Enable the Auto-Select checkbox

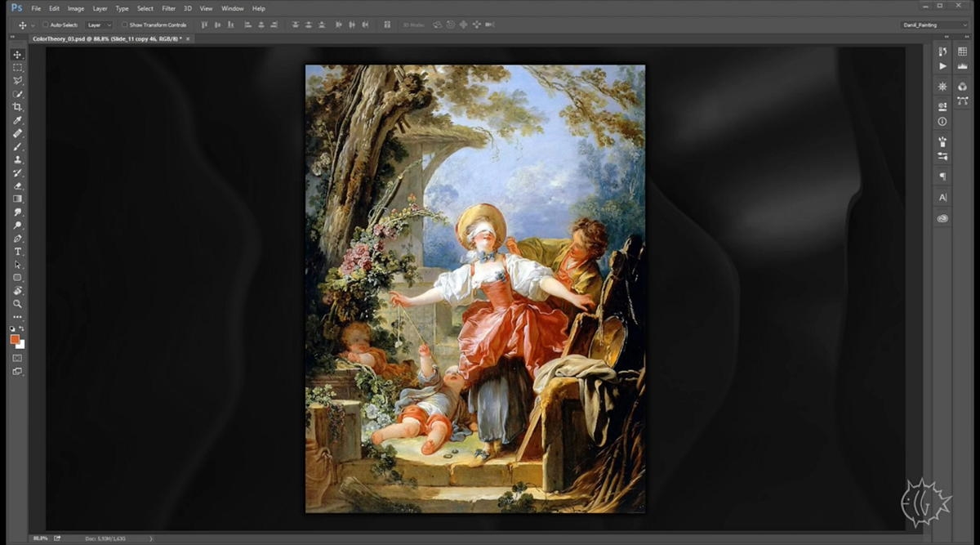(45, 25)
